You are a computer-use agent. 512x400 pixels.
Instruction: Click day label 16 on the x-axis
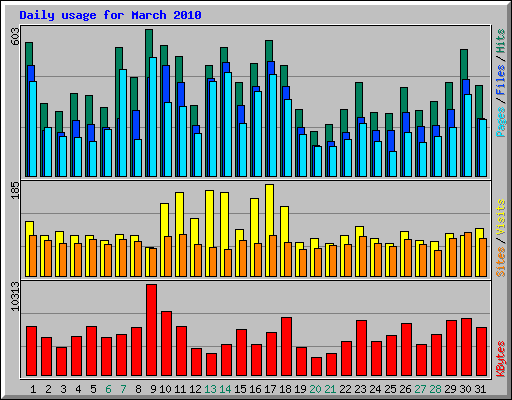coord(255,389)
